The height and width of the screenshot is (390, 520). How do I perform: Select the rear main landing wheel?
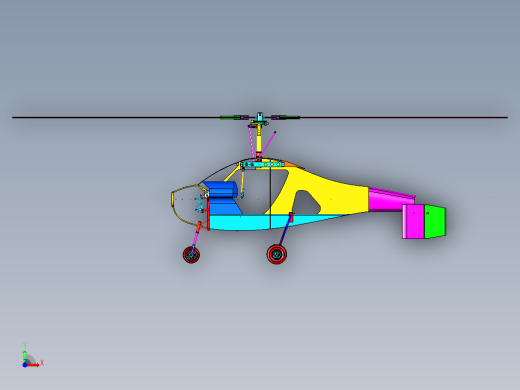coord(277,254)
